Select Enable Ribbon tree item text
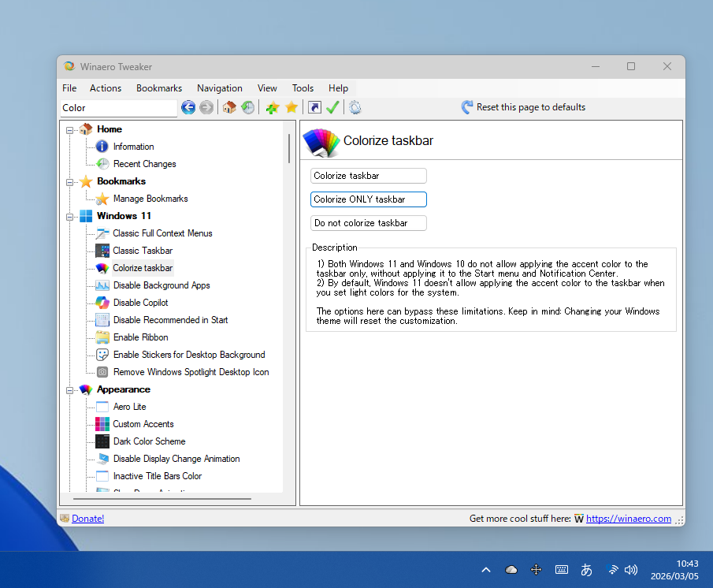Screen dimensions: 713x588 pyautogui.click(x=141, y=337)
